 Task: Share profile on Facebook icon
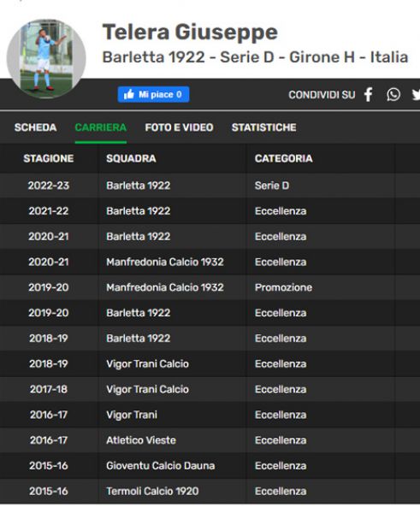(x=369, y=95)
